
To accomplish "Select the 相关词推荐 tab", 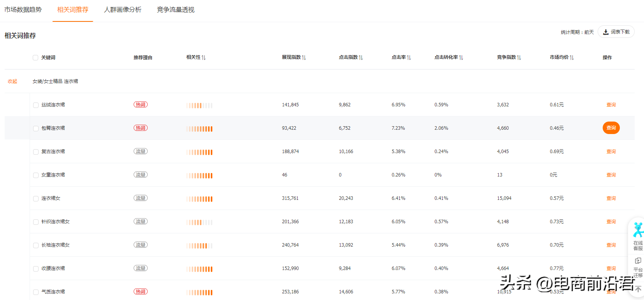I will (x=73, y=10).
